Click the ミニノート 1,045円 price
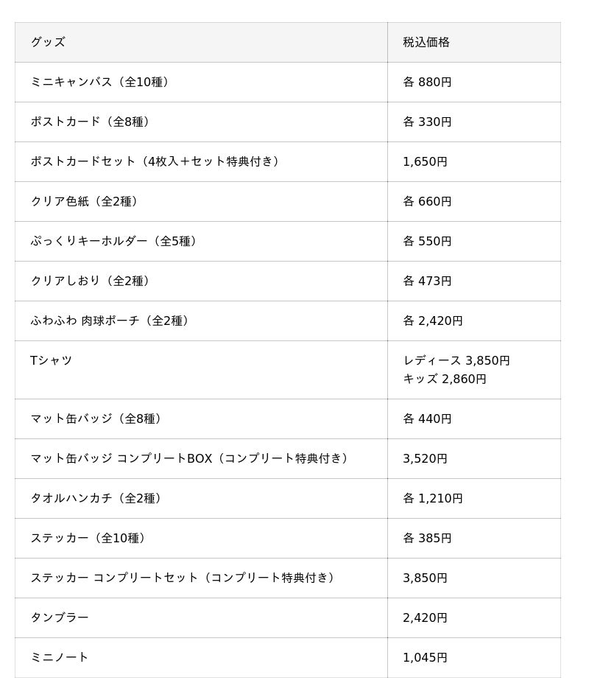Image resolution: width=589 pixels, height=700 pixels. pos(425,657)
